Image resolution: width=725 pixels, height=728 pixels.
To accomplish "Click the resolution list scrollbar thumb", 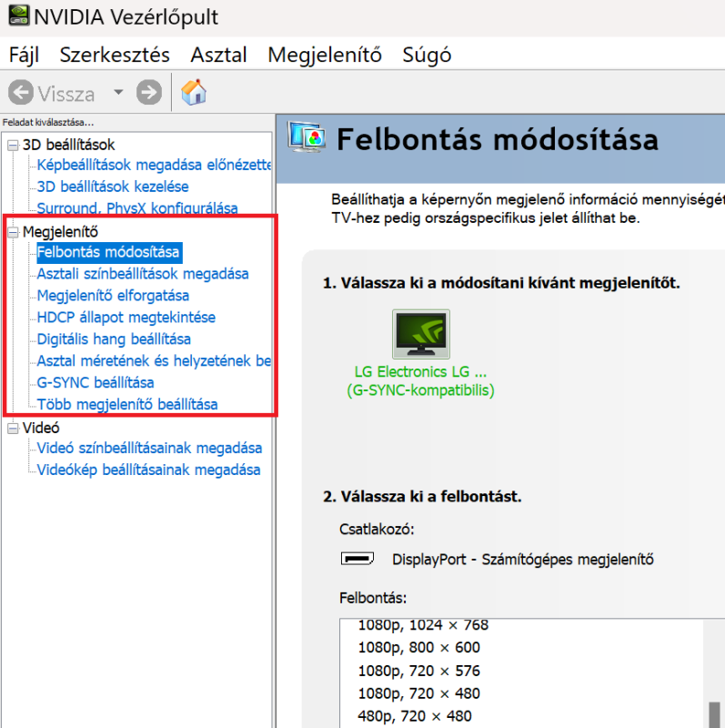I will tap(714, 715).
